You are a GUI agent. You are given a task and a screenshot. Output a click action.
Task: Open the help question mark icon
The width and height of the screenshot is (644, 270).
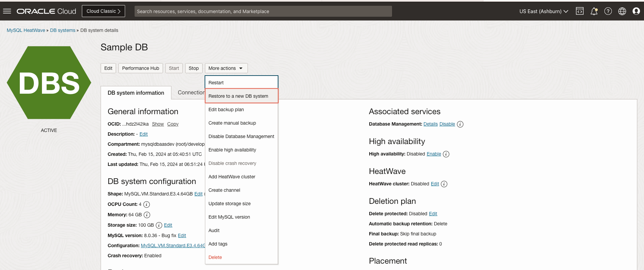tap(608, 11)
